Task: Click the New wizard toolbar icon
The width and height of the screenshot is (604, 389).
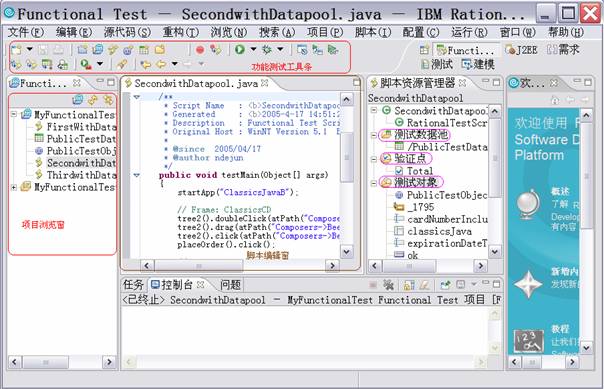Action: pos(17,50)
